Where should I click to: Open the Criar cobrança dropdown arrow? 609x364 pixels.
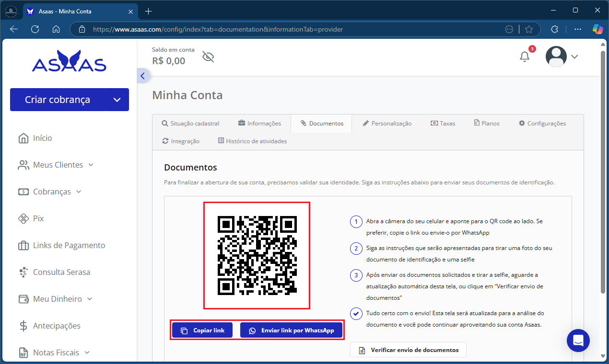pos(117,100)
